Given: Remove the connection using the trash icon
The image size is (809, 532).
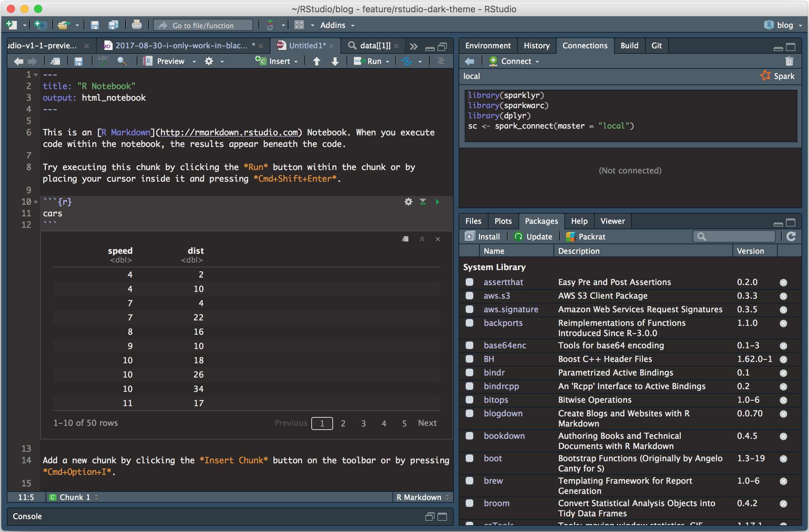Looking at the screenshot, I should [x=790, y=61].
